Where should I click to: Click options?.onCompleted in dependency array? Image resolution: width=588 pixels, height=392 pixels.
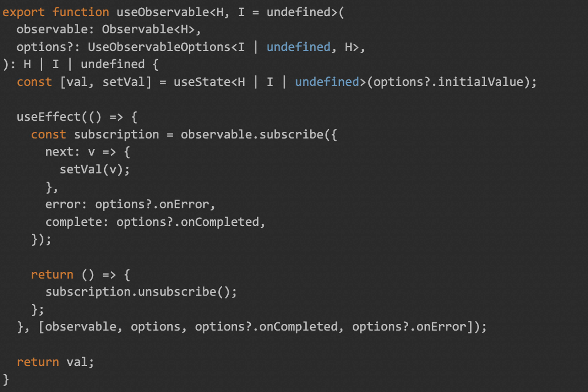click(266, 327)
